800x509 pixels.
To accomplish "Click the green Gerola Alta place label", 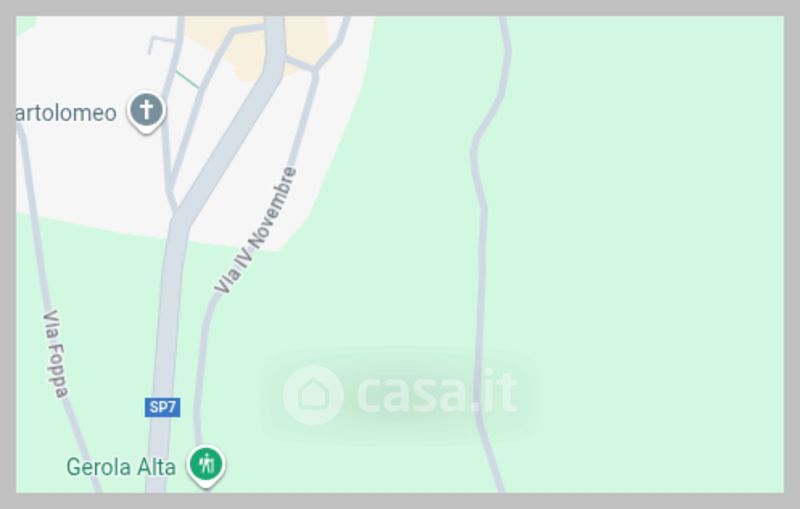I will point(121,467).
